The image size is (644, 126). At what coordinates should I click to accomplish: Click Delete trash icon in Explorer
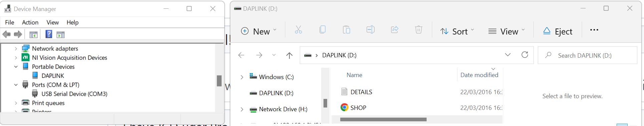click(419, 30)
